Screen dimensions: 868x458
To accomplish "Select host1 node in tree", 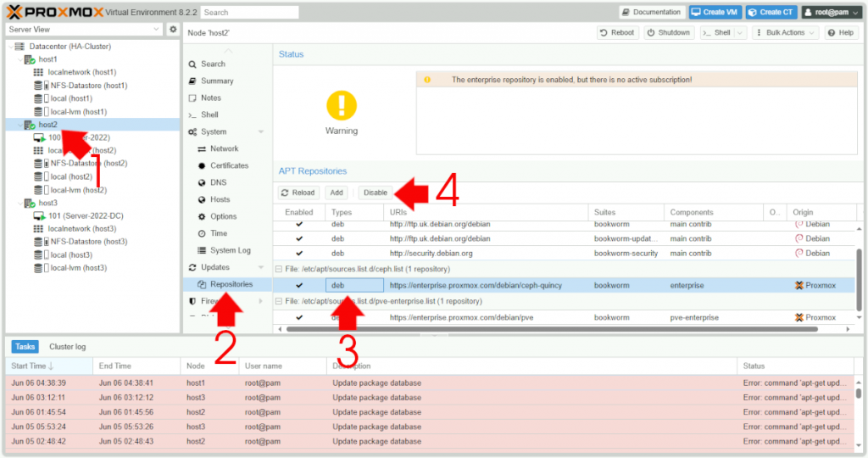I will click(x=47, y=59).
